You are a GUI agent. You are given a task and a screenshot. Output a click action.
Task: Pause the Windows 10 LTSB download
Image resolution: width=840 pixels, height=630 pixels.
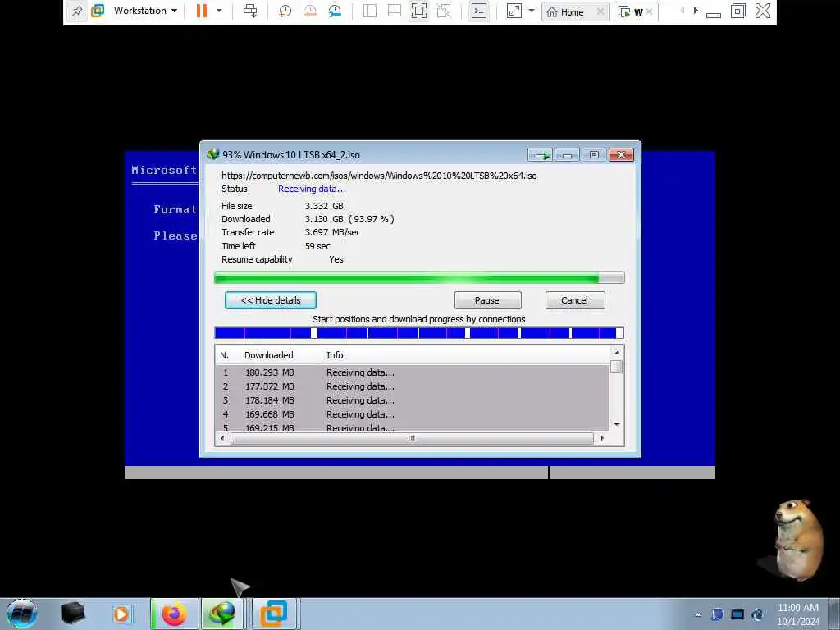pyautogui.click(x=487, y=300)
